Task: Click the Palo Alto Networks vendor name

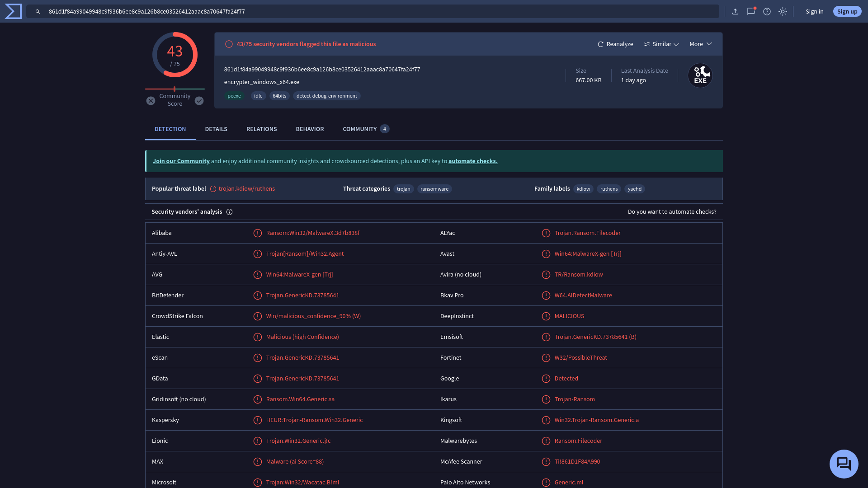Action: click(465, 483)
